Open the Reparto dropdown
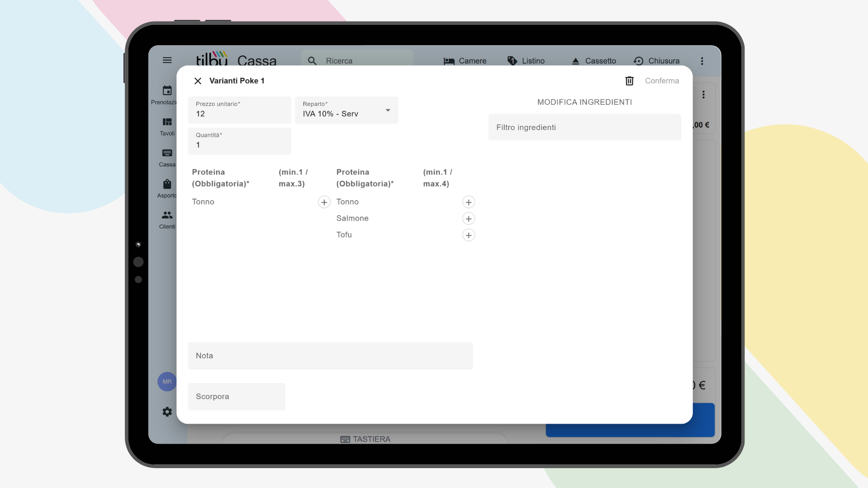The width and height of the screenshot is (868, 488). [346, 110]
